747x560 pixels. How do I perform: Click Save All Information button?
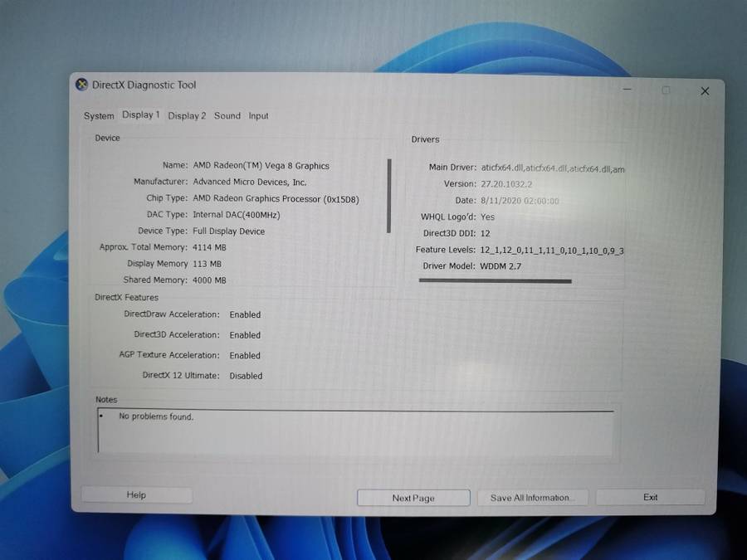pos(530,498)
